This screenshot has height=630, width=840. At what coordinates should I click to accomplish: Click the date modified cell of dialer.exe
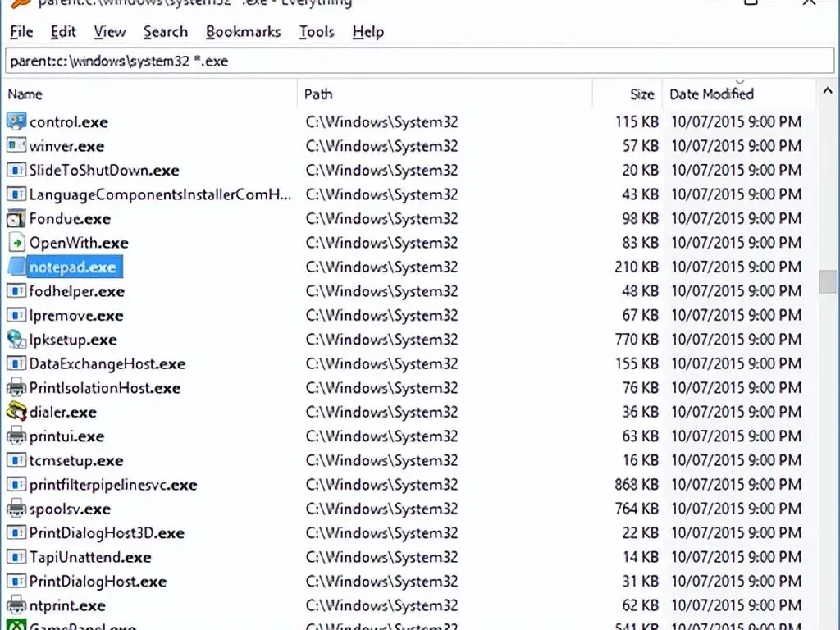(x=737, y=412)
